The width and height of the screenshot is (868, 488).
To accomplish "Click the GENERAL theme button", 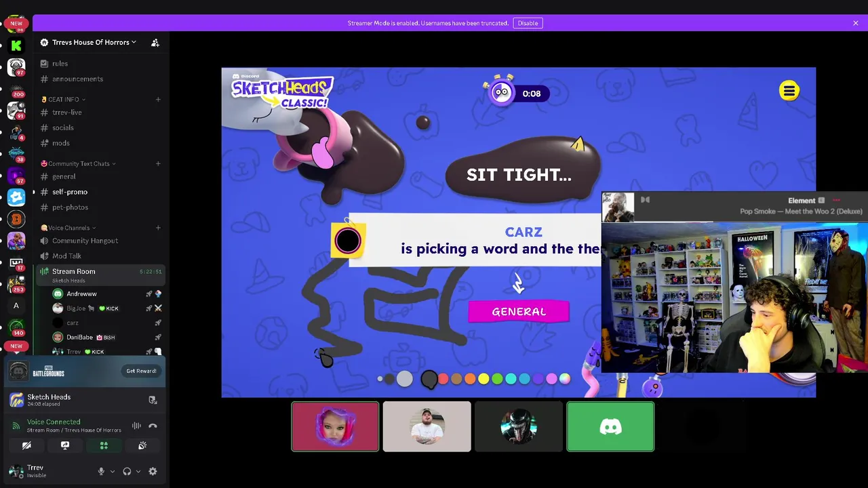I will coord(519,312).
